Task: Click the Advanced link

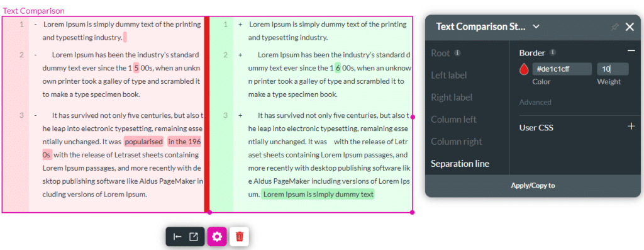Action: 535,102
